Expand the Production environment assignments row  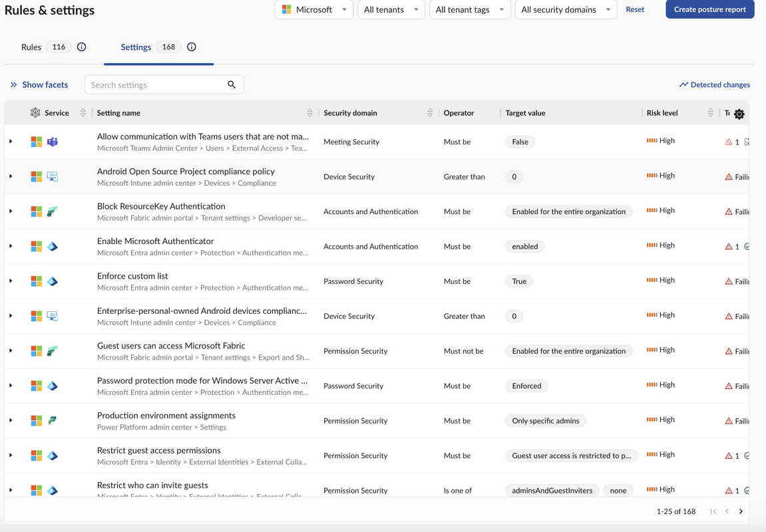pyautogui.click(x=11, y=420)
